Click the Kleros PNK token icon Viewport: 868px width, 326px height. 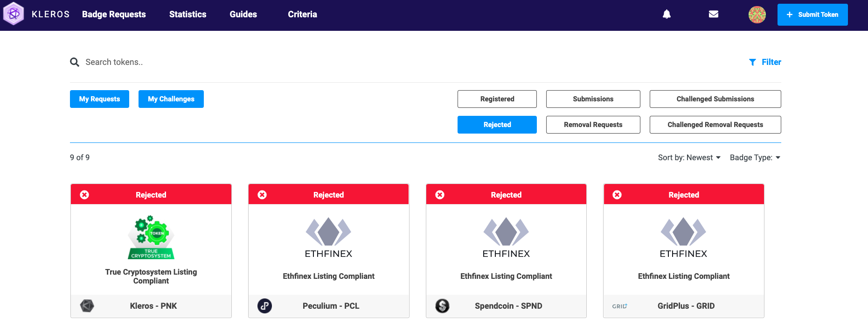pos(87,306)
